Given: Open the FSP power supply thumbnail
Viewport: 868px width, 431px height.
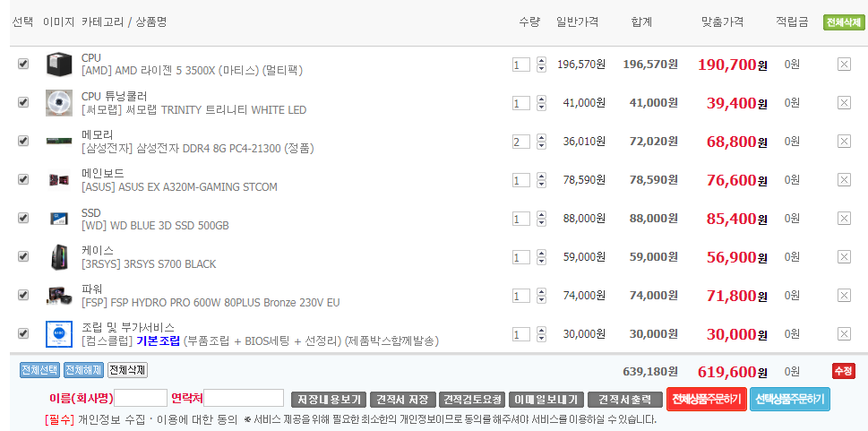Looking at the screenshot, I should click(59, 296).
